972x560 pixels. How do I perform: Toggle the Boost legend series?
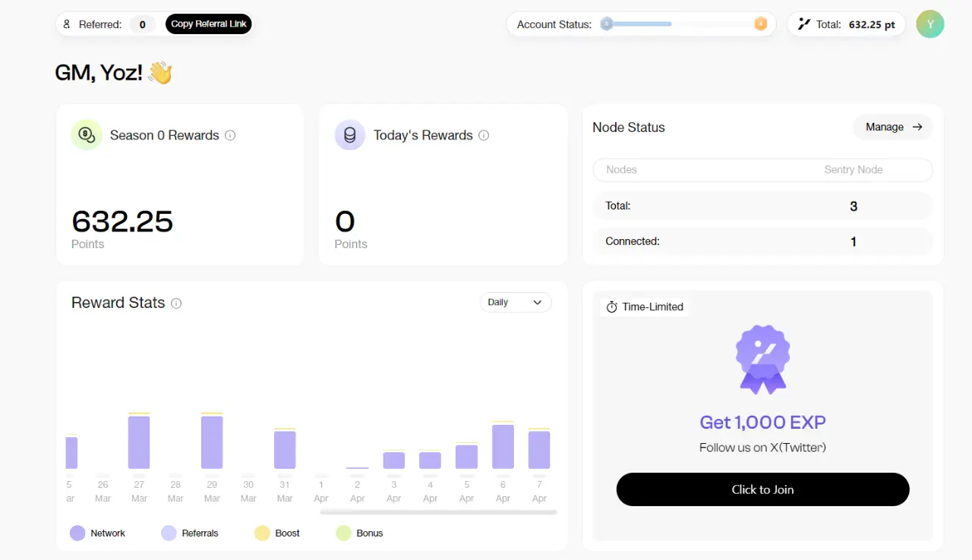[x=277, y=533]
